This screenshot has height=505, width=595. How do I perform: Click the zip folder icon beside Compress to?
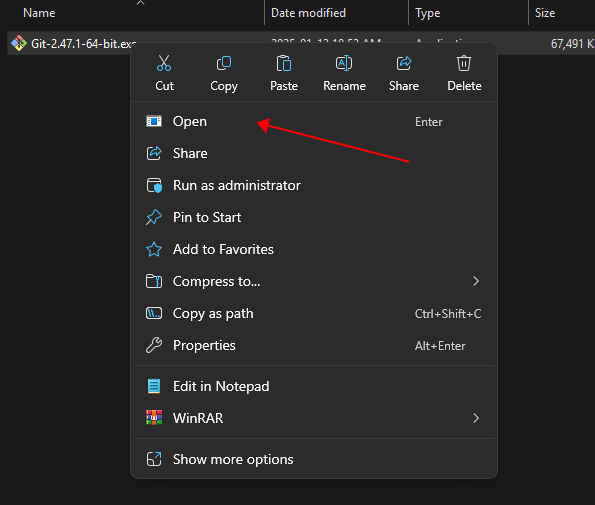point(154,281)
